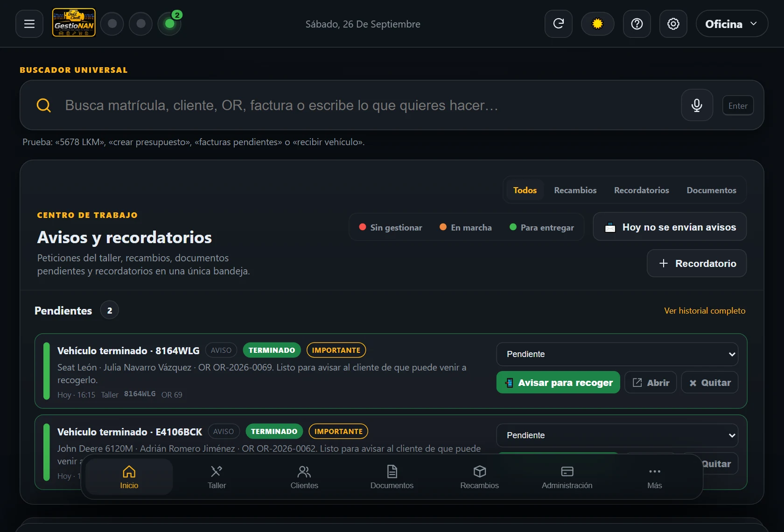Select the second grey status indicator circle
784x532 pixels.
tap(141, 24)
